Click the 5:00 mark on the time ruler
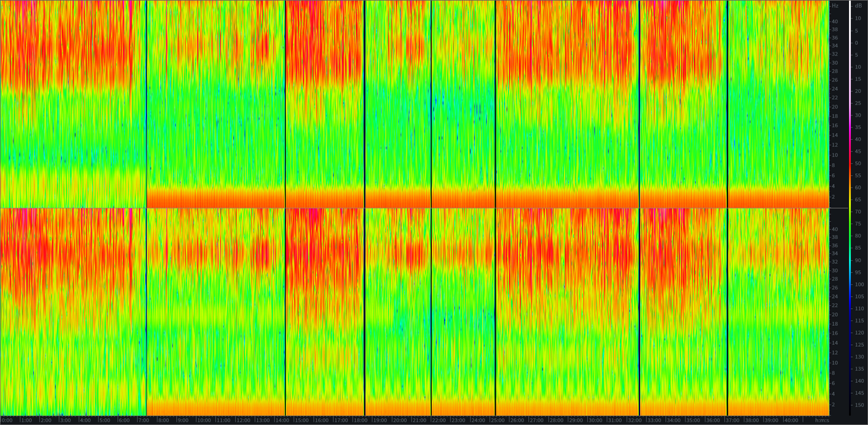 (x=106, y=420)
